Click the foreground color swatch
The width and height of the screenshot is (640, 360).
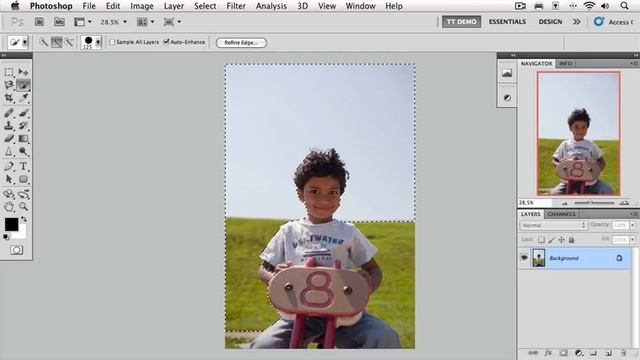click(11, 224)
